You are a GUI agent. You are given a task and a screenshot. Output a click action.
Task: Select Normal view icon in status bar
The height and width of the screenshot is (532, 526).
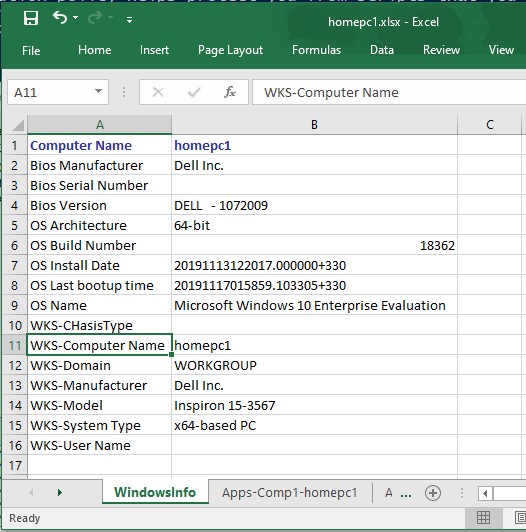483,518
